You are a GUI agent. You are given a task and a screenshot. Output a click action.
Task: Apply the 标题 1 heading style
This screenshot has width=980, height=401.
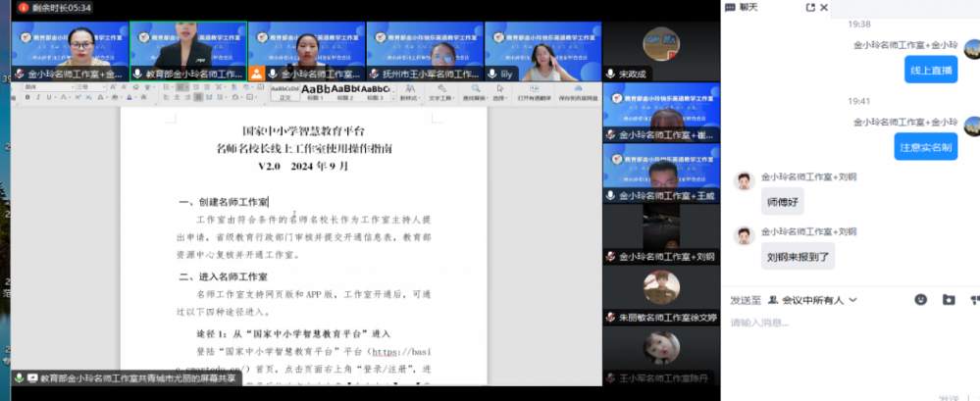[x=315, y=93]
